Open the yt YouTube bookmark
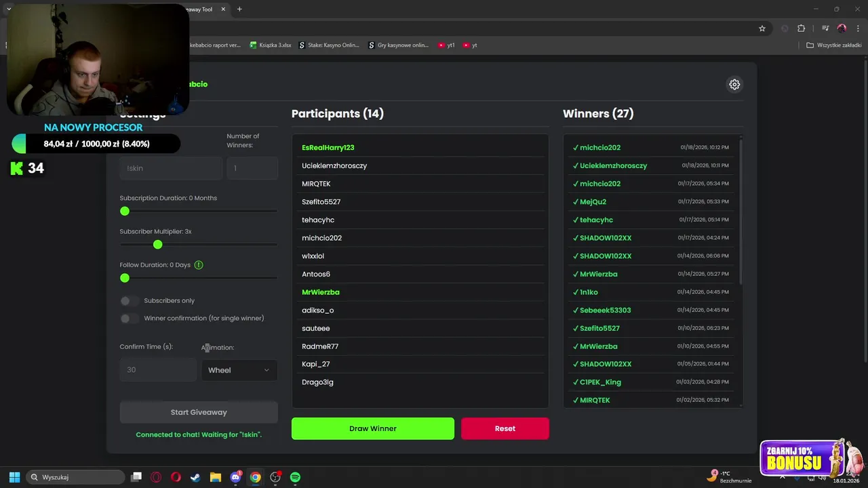The width and height of the screenshot is (868, 488). (x=470, y=45)
